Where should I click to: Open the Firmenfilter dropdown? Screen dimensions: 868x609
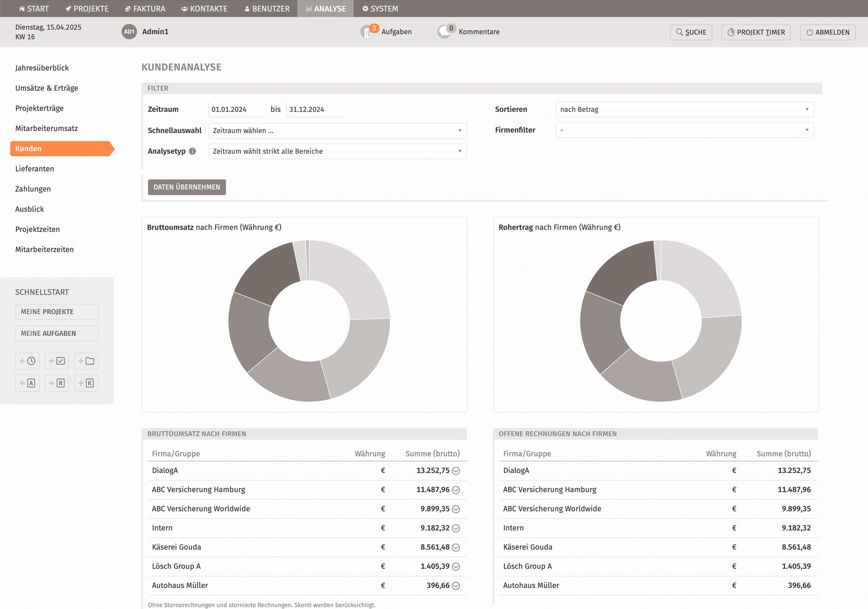pos(684,130)
